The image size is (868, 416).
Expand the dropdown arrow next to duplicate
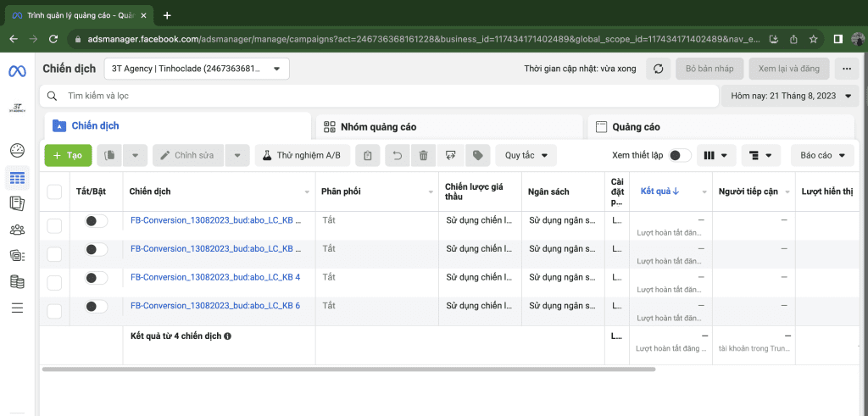pos(135,155)
